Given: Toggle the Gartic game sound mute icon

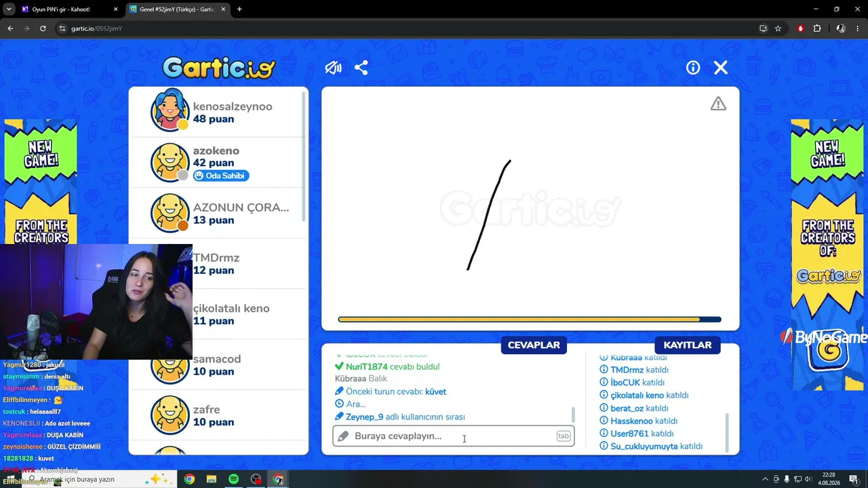Looking at the screenshot, I should pyautogui.click(x=333, y=68).
